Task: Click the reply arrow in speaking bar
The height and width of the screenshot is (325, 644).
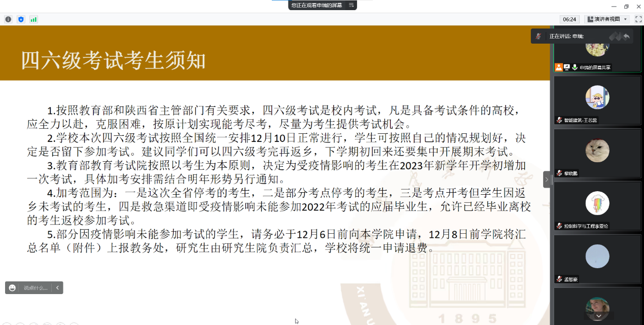Action: pyautogui.click(x=626, y=36)
